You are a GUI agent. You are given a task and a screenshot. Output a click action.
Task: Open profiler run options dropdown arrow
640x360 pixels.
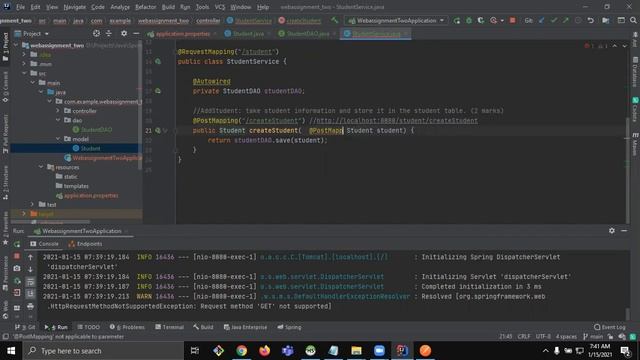tap(502, 20)
